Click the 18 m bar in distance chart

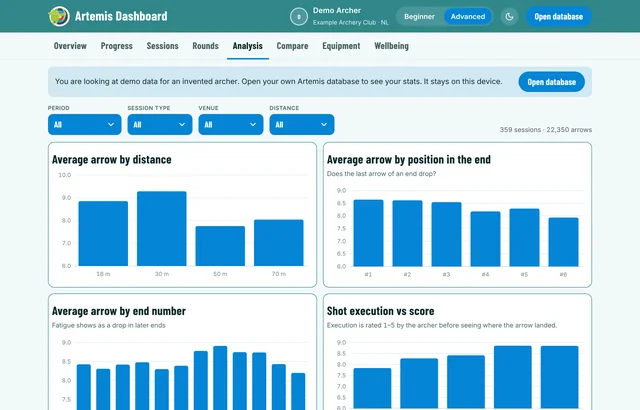coord(103,233)
